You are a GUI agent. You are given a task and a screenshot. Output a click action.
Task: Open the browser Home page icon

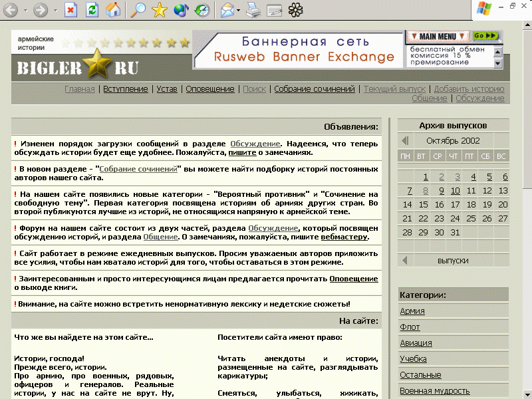[113, 10]
